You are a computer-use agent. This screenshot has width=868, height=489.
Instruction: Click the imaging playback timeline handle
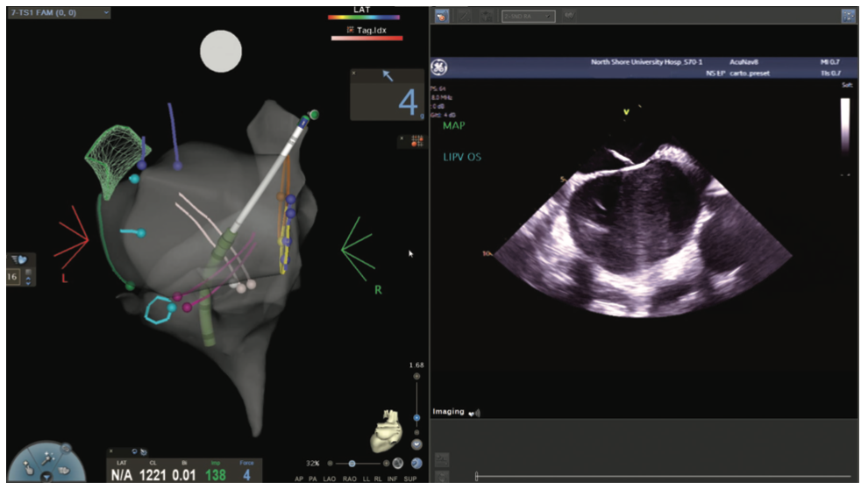(x=477, y=476)
